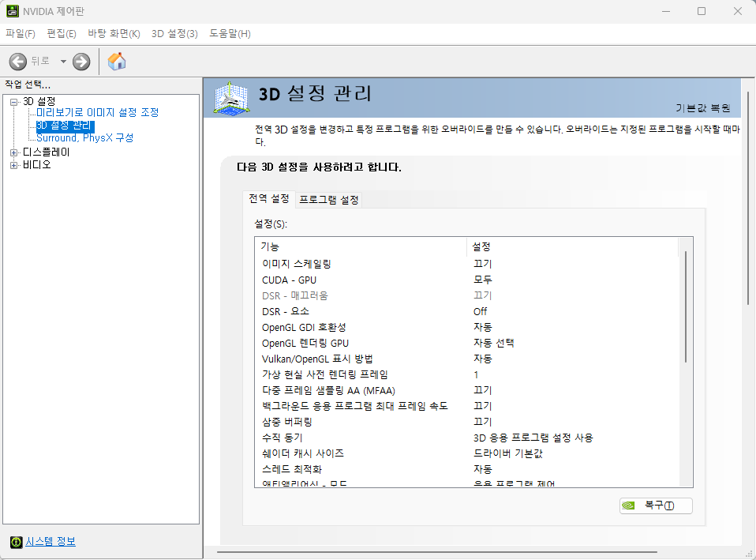Select the Vulkan/OpenGL 표시 방법 row
Image resolution: width=756 pixels, height=560 pixels.
pyautogui.click(x=466, y=359)
